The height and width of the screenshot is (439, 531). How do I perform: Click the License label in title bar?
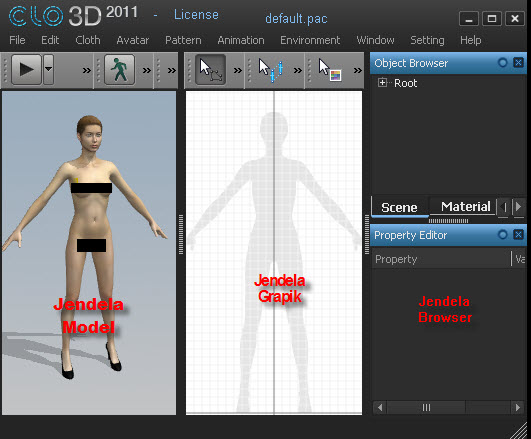196,15
